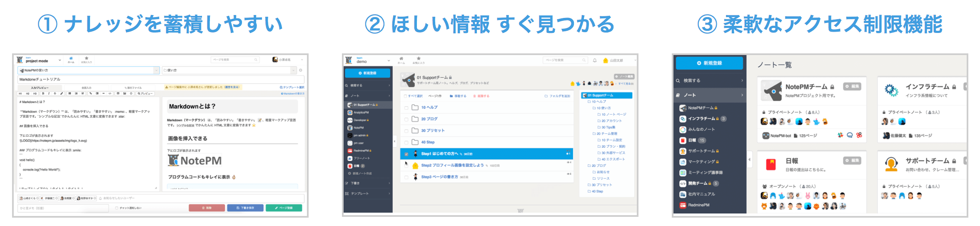Click settings gear beside 使い方 folder dropdown

(301, 70)
